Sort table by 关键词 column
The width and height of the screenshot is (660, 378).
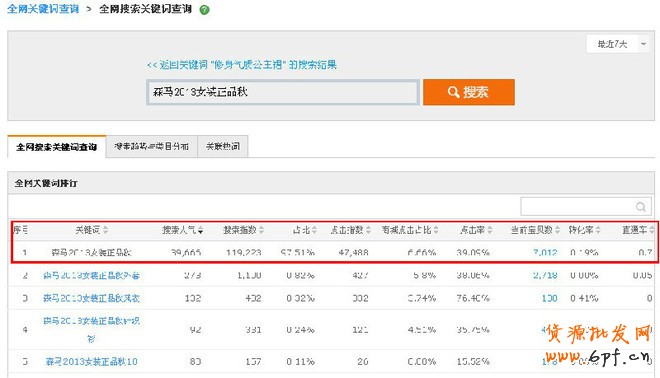[91, 230]
